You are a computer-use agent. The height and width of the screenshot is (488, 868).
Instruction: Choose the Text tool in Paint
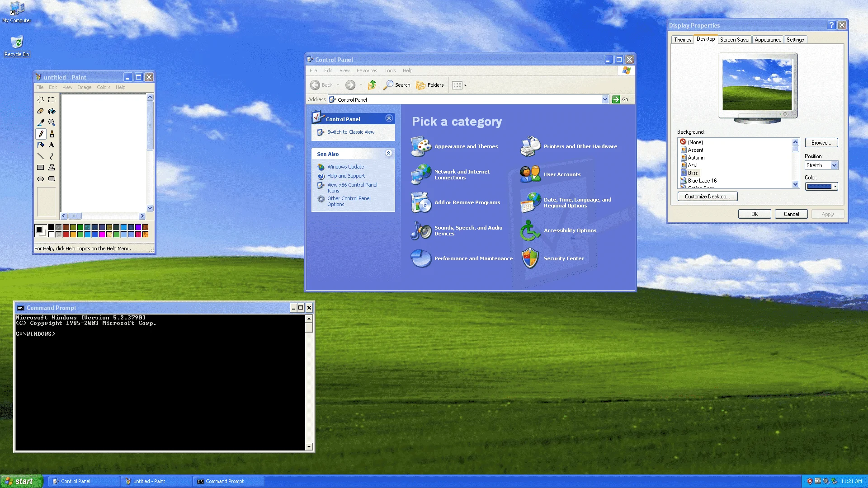(x=52, y=145)
